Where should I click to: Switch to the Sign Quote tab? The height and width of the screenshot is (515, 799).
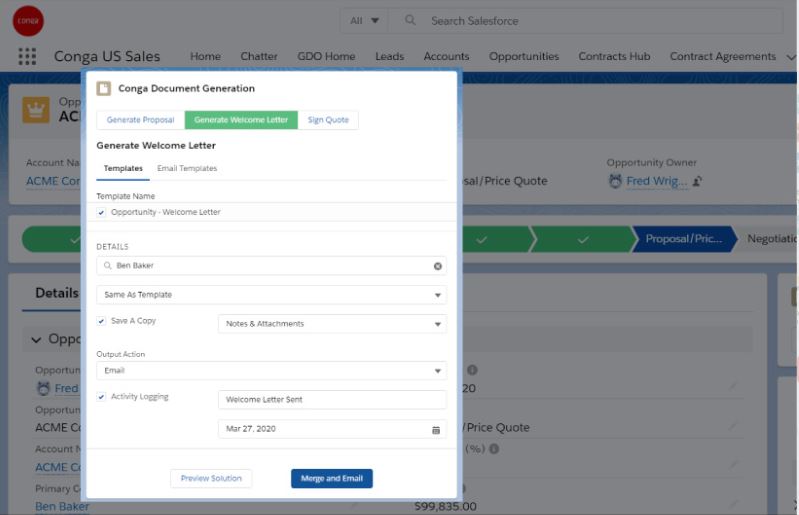tap(328, 120)
